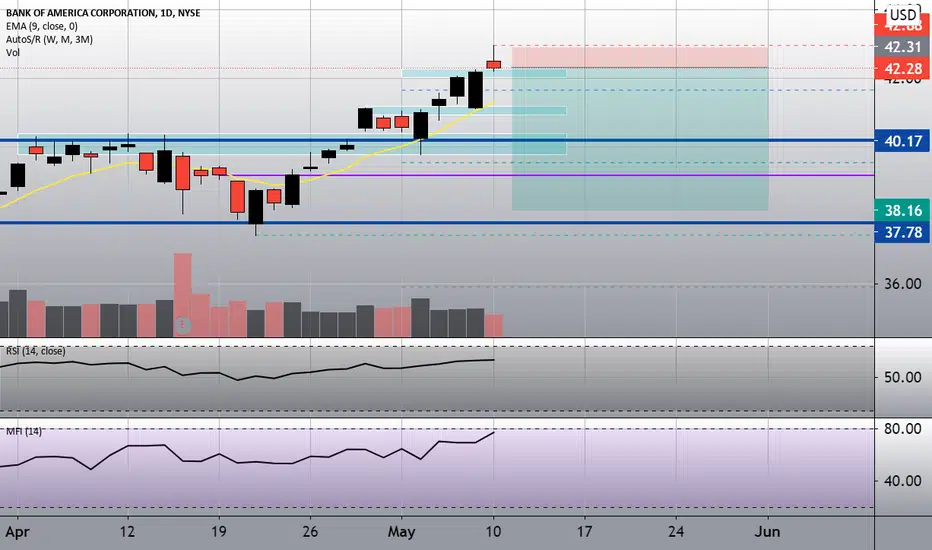Click the BANK OF AMERICA CORPORATION chart title
932x550 pixels.
103,12
